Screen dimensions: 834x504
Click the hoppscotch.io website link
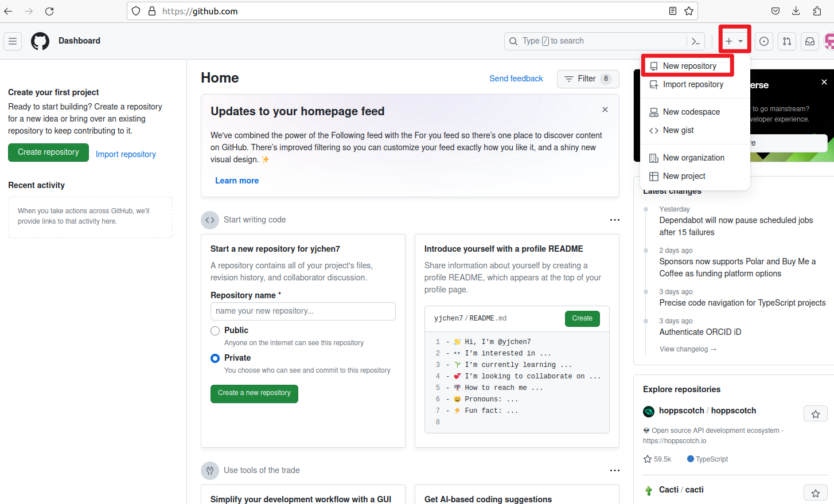675,441
